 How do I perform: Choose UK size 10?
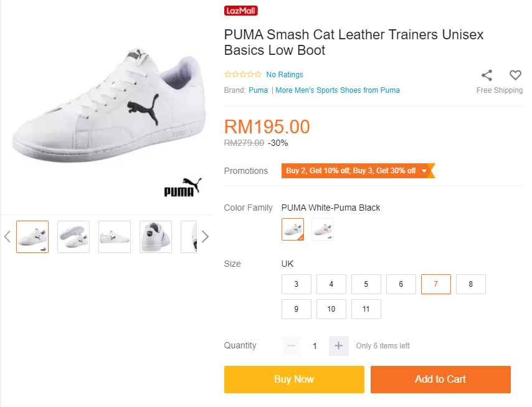[331, 309]
